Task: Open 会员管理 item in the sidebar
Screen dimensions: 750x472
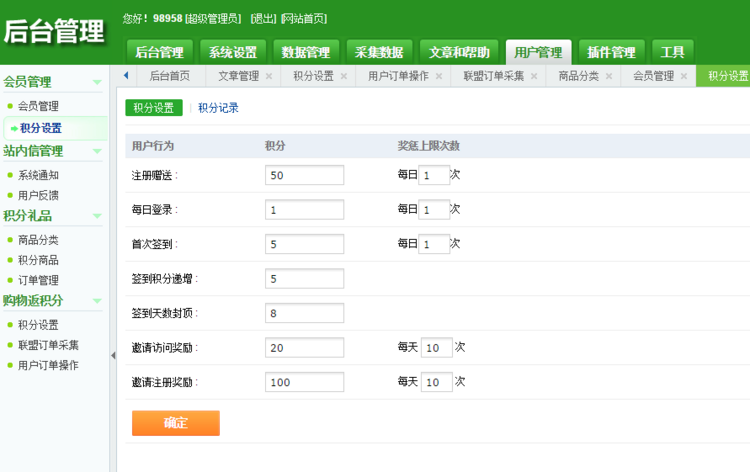Action: click(38, 106)
